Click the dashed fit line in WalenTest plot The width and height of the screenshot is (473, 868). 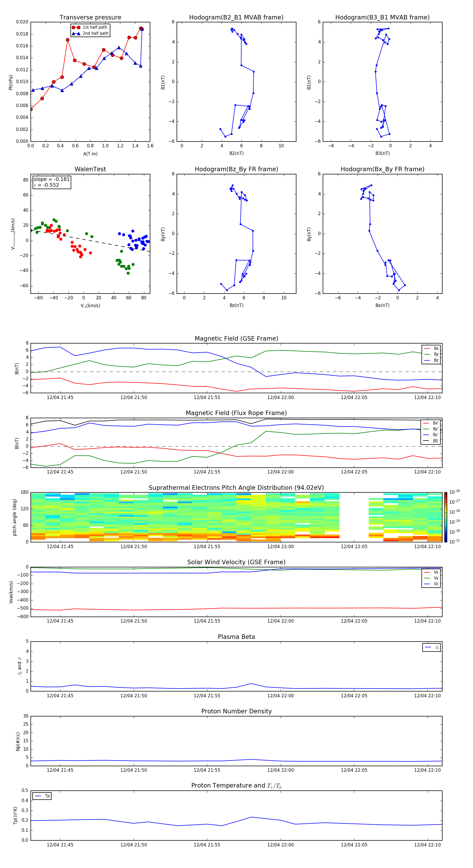[x=90, y=241]
